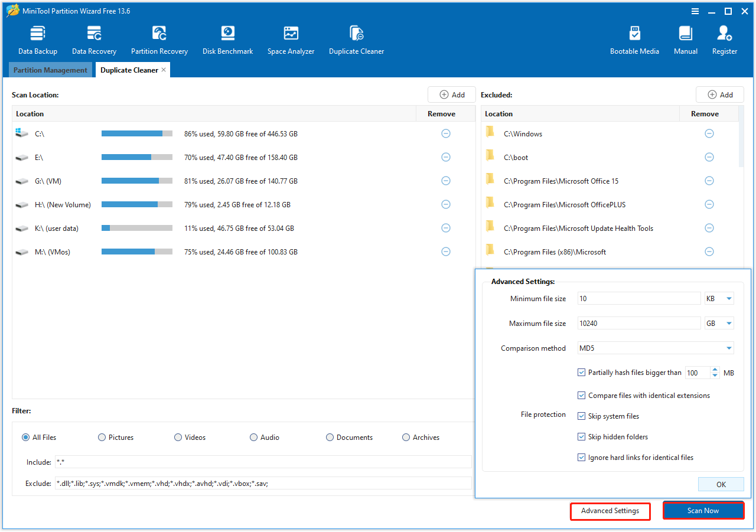This screenshot has height=532, width=756.
Task: Close the Duplicate Cleaner tab
Action: 164,70
